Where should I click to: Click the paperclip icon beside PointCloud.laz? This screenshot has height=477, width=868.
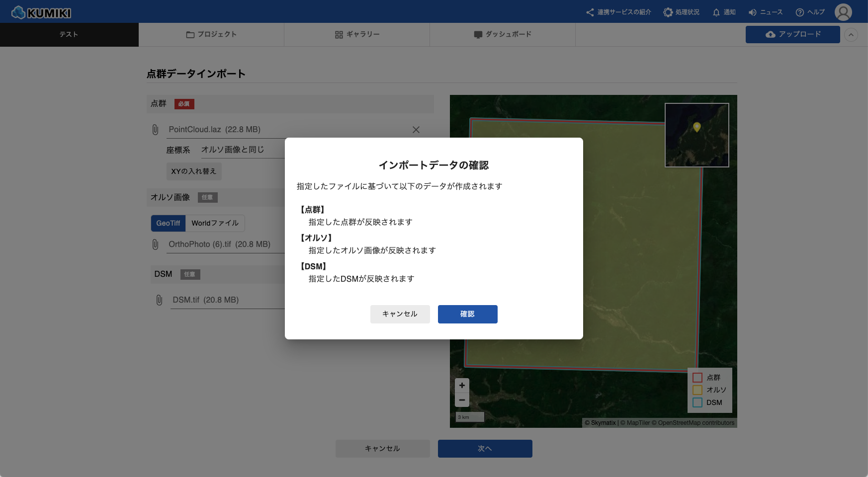155,130
